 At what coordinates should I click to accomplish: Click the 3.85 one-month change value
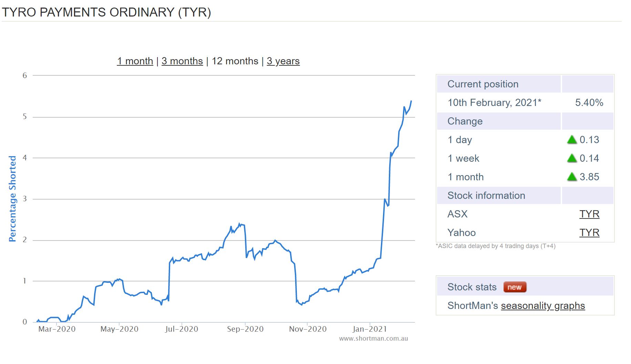(589, 177)
